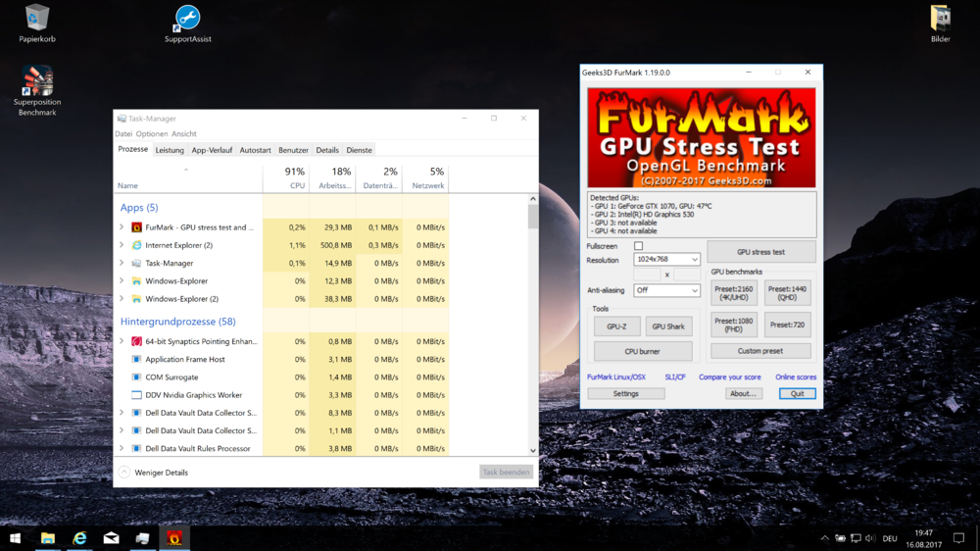Launch the CPU burner tool

(642, 351)
